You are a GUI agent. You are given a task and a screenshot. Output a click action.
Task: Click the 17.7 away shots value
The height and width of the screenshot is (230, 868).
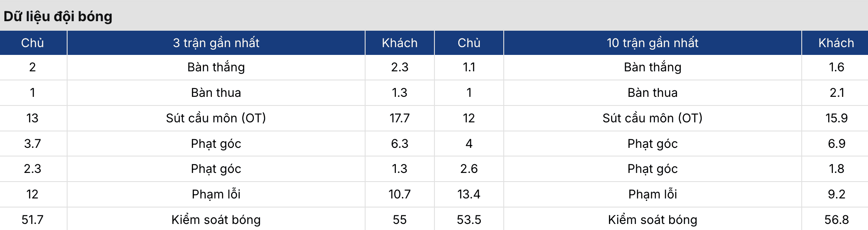pos(399,118)
